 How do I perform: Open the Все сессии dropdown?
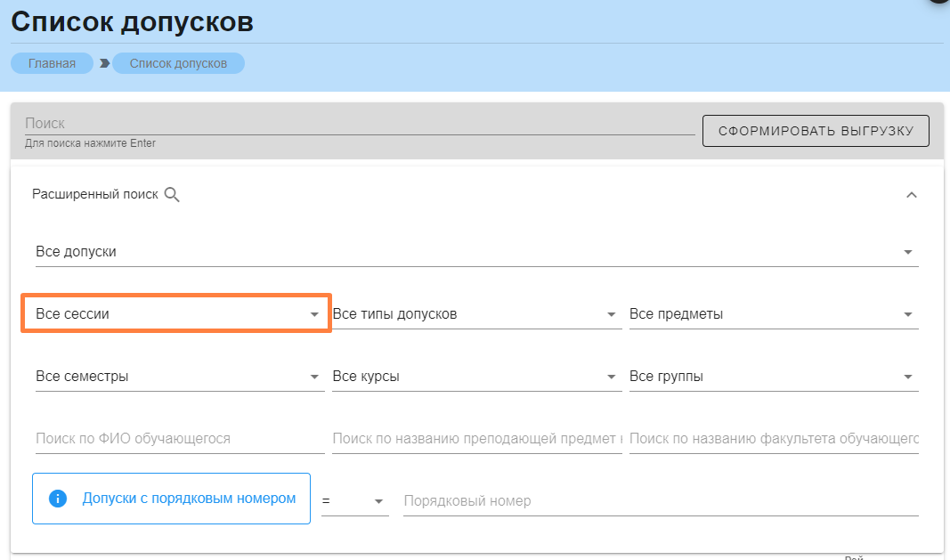[177, 314]
